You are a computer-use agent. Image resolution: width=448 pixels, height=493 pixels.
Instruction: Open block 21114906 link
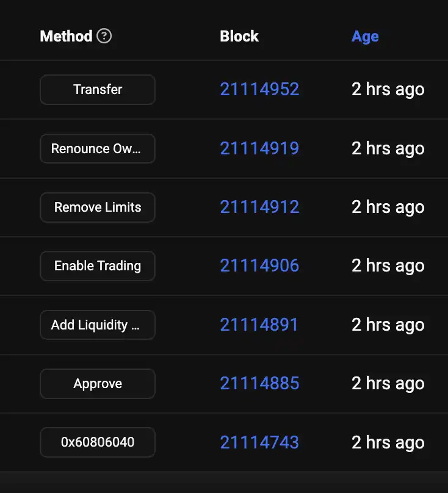pos(259,266)
